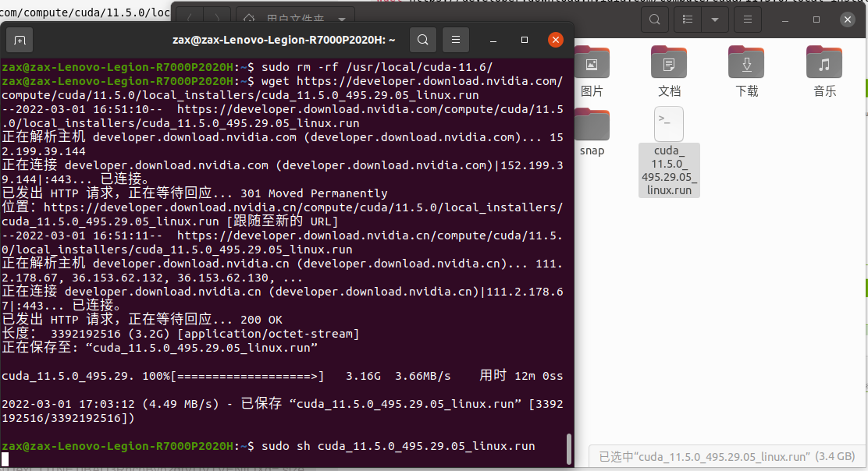Image resolution: width=868 pixels, height=471 pixels.
Task: Click the file manager search icon
Action: click(654, 19)
